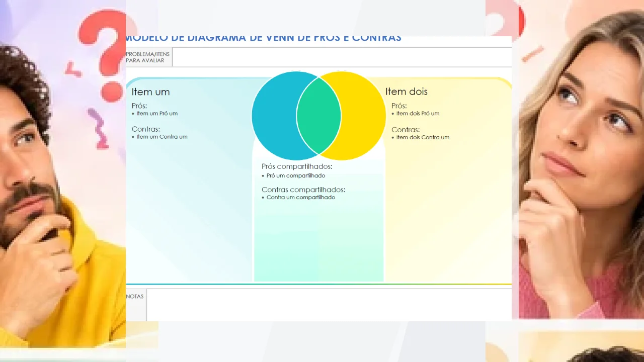Click the 'Item um' heading
Viewport: 644px width, 362px height.
[150, 92]
